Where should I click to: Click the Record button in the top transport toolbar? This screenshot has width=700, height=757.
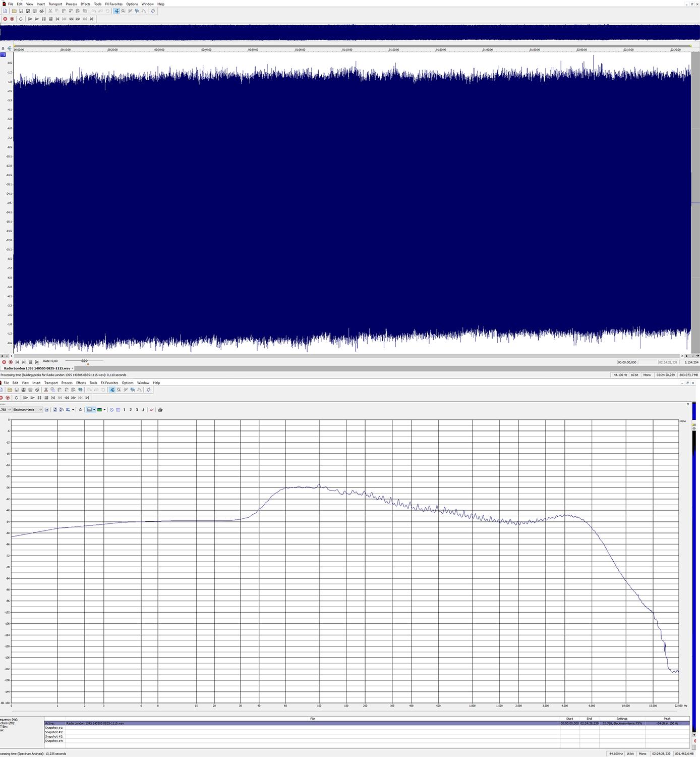[x=5, y=19]
